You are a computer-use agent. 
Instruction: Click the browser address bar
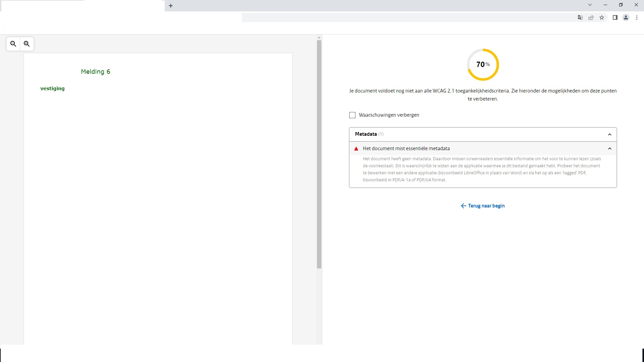point(402,18)
